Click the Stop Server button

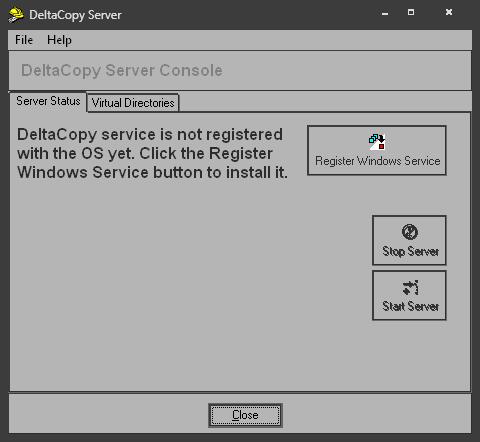pos(409,240)
